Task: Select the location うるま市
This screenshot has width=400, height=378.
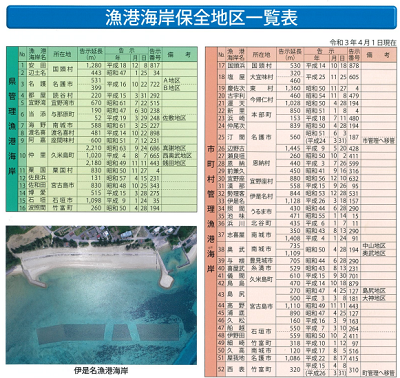Action: (261, 212)
